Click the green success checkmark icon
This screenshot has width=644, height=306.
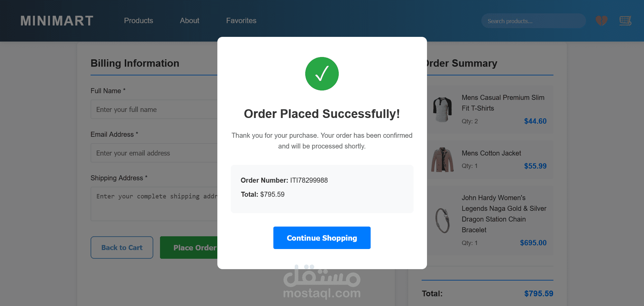click(x=322, y=74)
